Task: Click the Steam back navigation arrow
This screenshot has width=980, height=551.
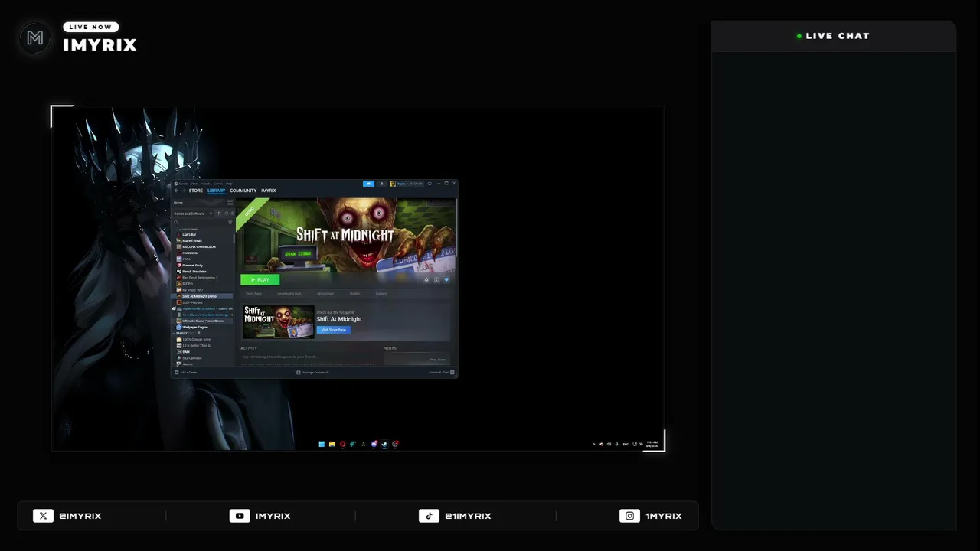Action: [x=176, y=191]
